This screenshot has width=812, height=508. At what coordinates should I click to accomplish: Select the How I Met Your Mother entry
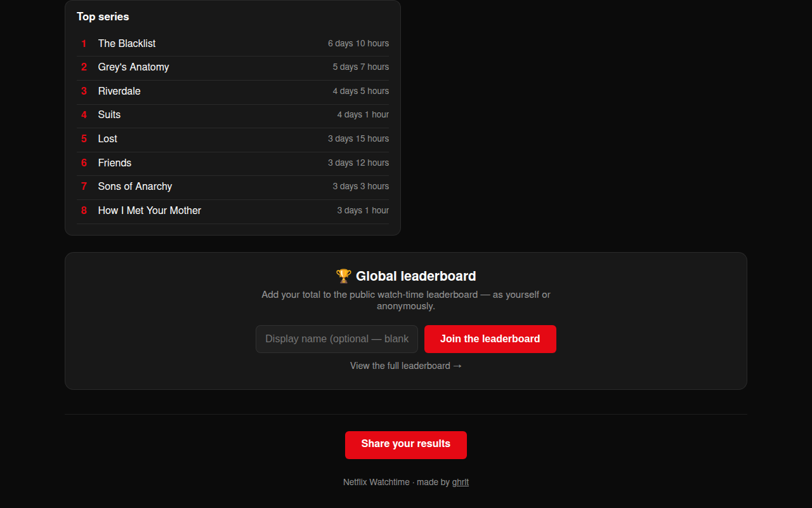point(233,211)
